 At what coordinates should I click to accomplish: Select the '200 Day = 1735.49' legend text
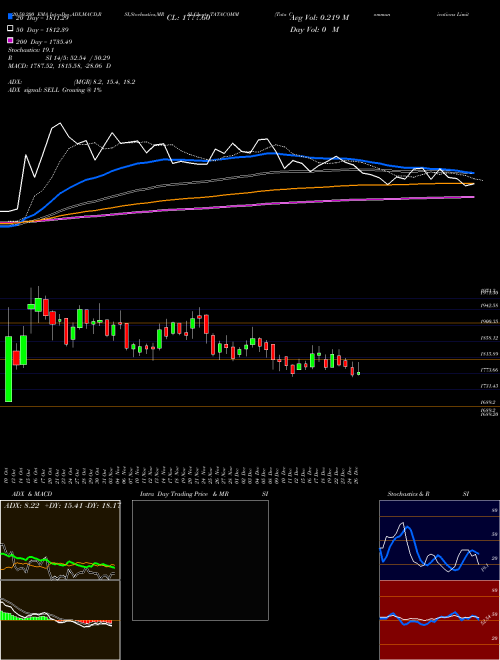44,42
